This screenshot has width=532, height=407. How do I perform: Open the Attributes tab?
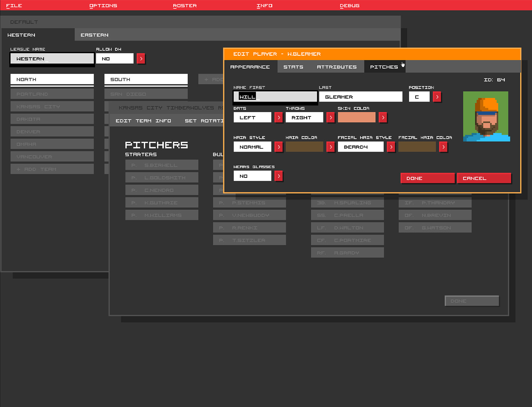[x=336, y=67]
